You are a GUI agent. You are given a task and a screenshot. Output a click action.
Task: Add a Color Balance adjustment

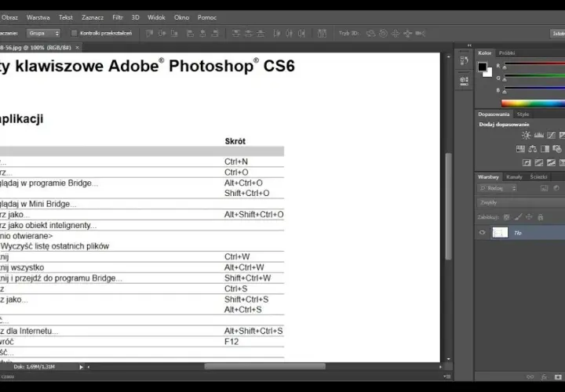click(533, 149)
